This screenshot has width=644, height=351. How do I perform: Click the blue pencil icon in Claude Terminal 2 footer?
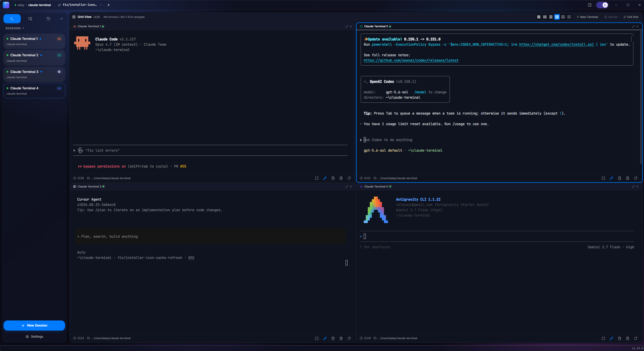(x=611, y=178)
